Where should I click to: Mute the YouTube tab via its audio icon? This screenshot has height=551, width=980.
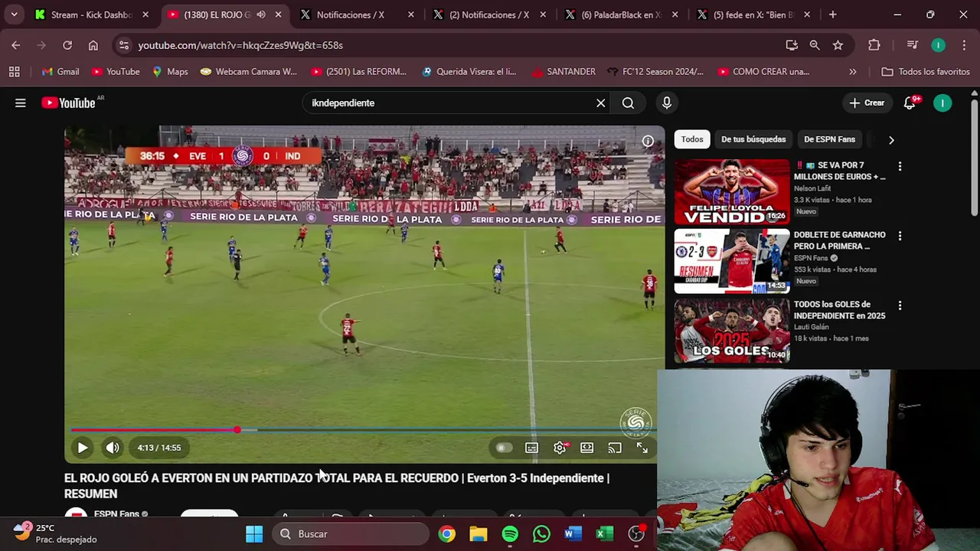261,15
